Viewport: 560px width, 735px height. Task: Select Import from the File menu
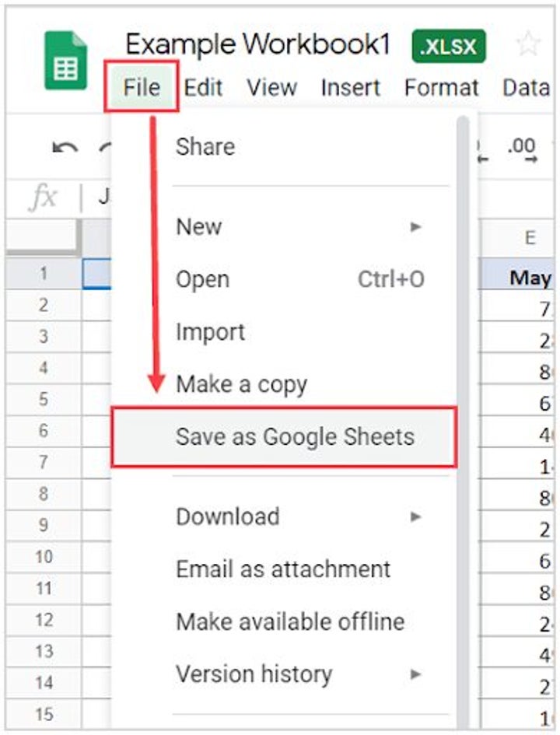click(212, 331)
